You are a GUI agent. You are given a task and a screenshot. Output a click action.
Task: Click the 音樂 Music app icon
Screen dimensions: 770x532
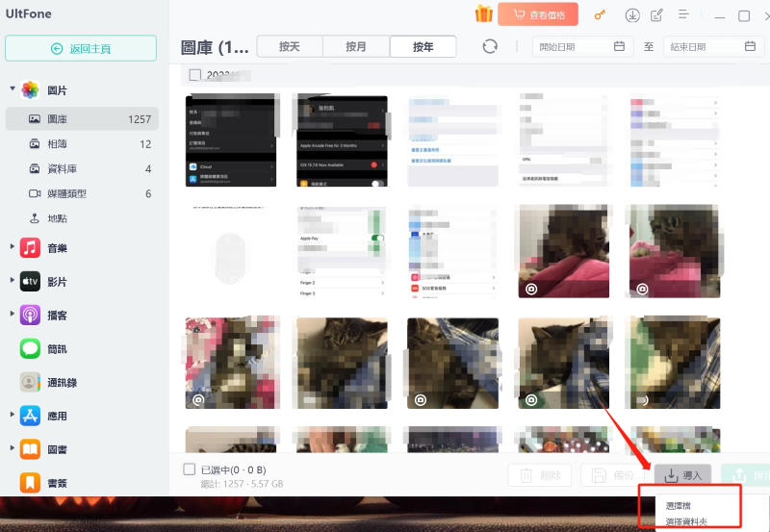[30, 248]
